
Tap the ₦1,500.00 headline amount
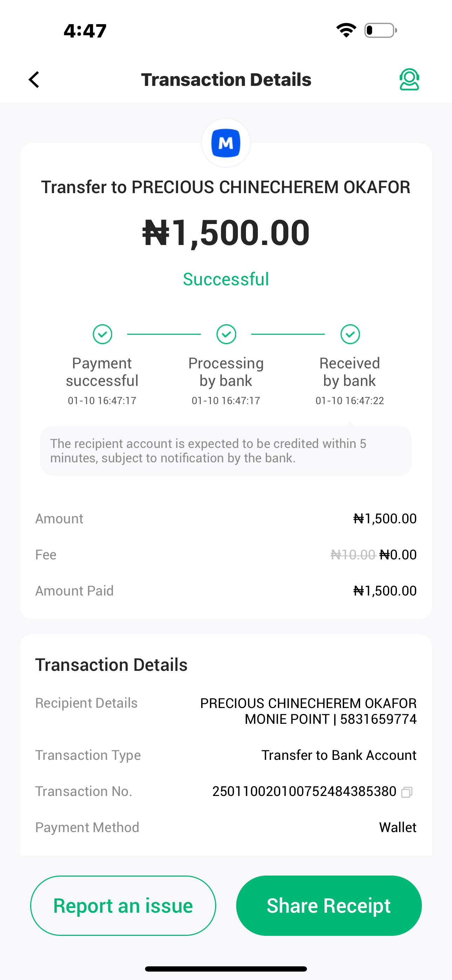pos(226,232)
